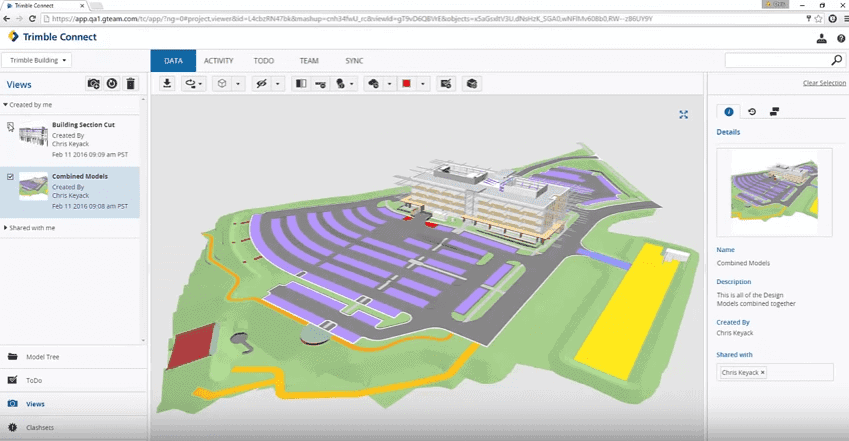Check the Building Section Cut checkbox
The height and width of the screenshot is (441, 849).
(x=10, y=126)
